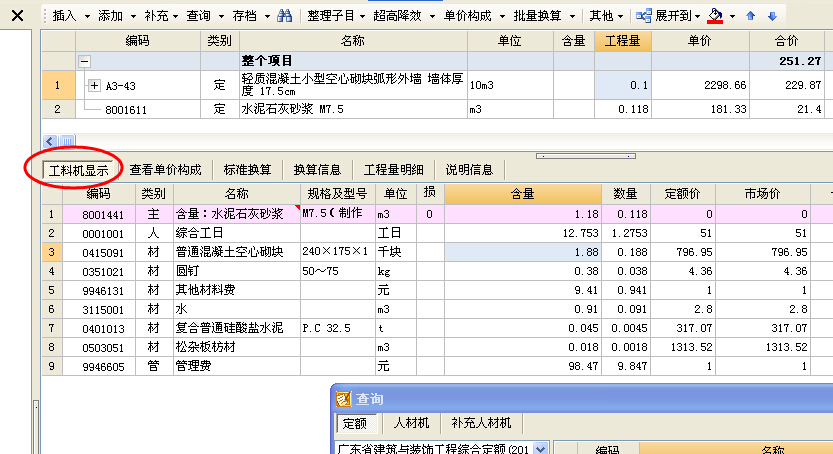Image resolution: width=833 pixels, height=454 pixels.
Task: Click the 规格及型号 column header
Action: [x=337, y=194]
